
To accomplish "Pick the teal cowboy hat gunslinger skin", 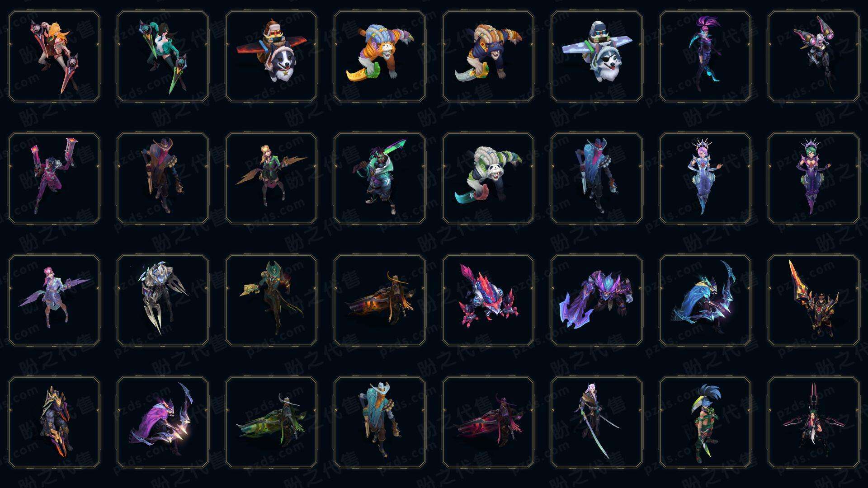I will pos(380,422).
